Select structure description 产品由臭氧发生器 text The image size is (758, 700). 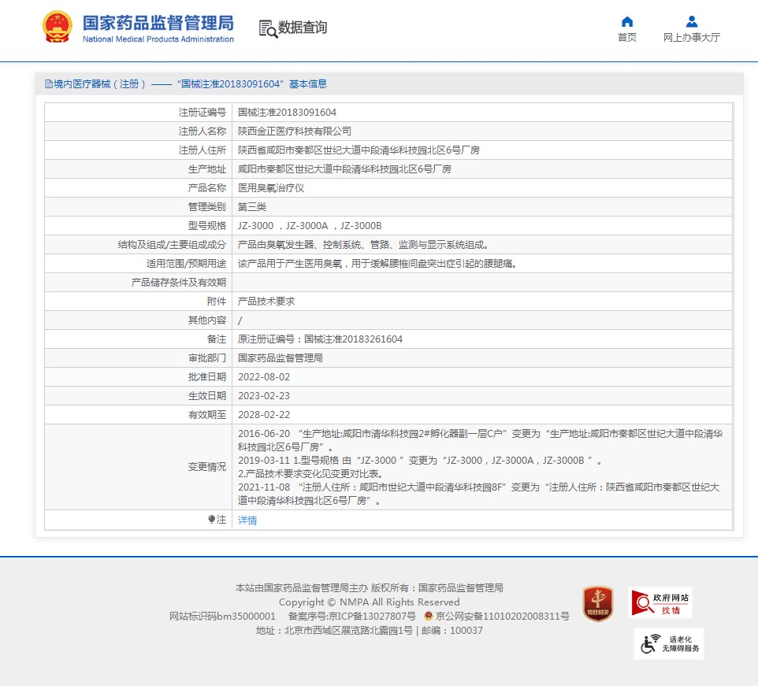tap(365, 244)
